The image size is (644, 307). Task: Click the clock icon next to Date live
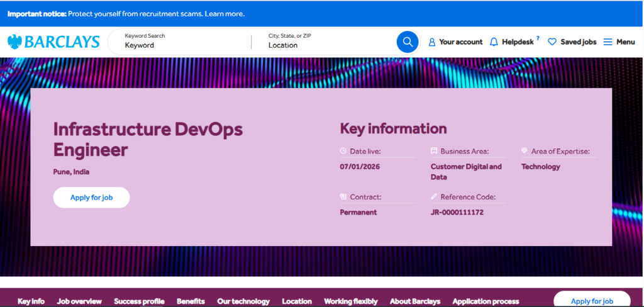[x=343, y=151]
